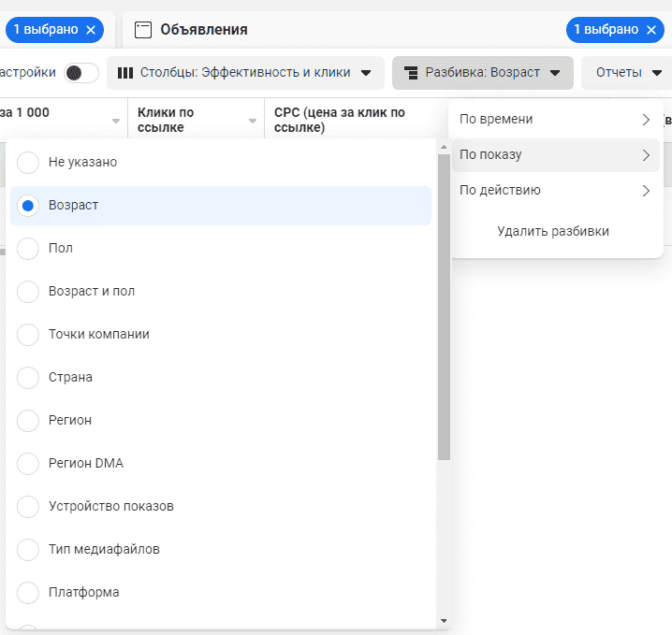Select the Пол radio option
This screenshot has height=635, width=672.
[x=28, y=248]
